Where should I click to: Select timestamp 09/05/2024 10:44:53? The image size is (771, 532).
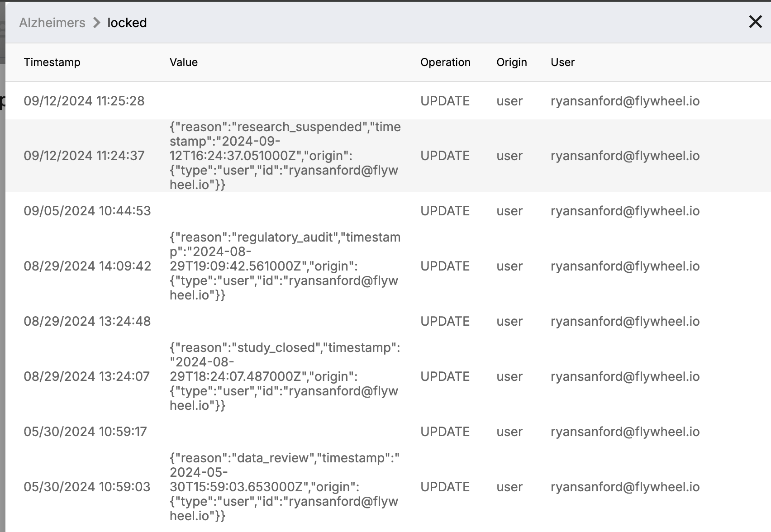[87, 211]
